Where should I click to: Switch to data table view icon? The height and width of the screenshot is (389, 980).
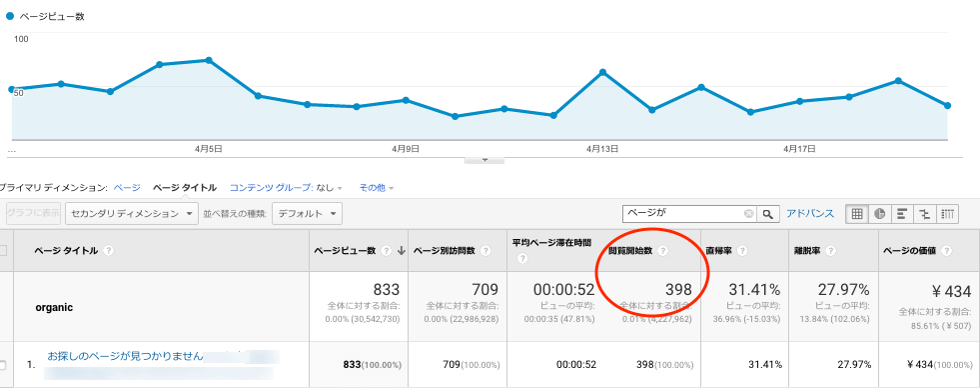[857, 214]
